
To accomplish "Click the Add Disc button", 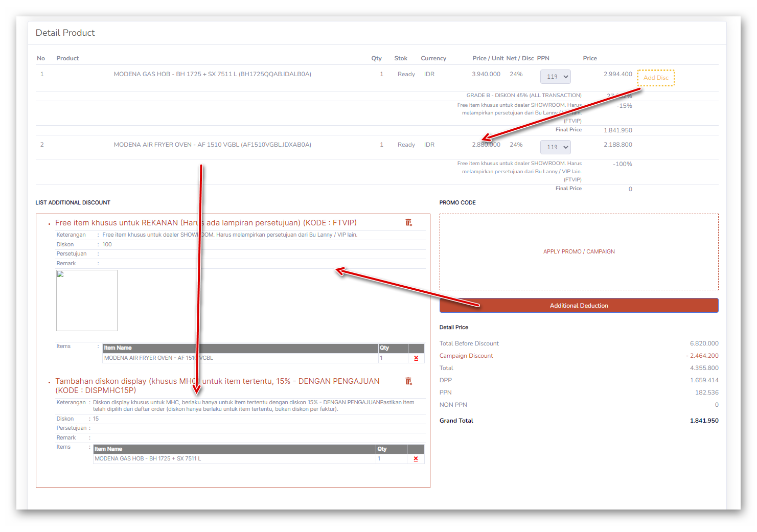I will click(656, 78).
